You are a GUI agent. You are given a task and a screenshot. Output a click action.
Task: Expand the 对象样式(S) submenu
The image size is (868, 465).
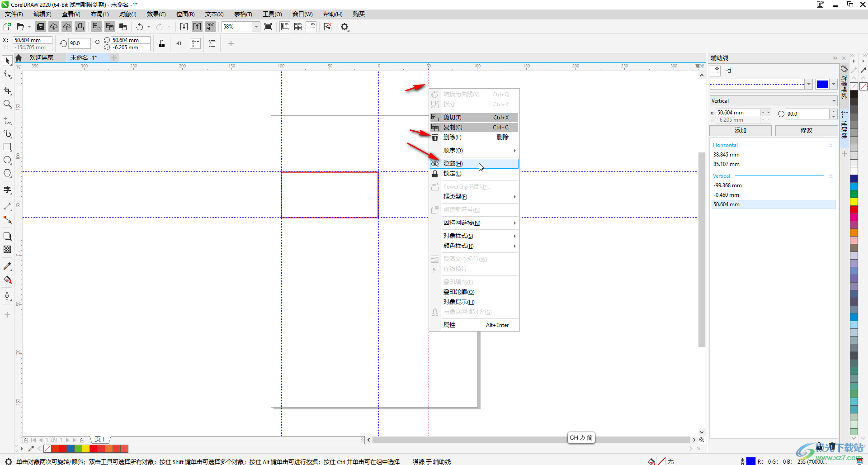pos(474,236)
